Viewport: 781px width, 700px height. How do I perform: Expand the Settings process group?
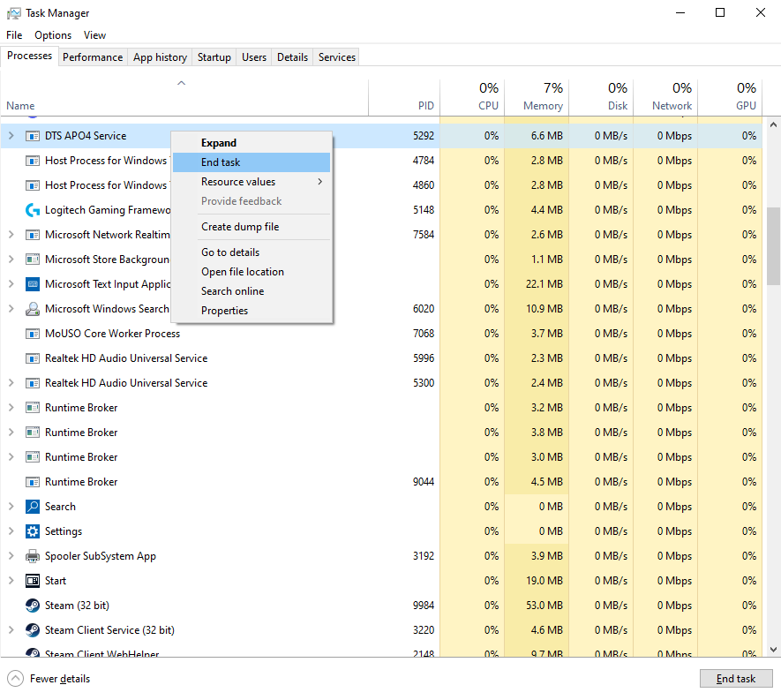pos(11,531)
